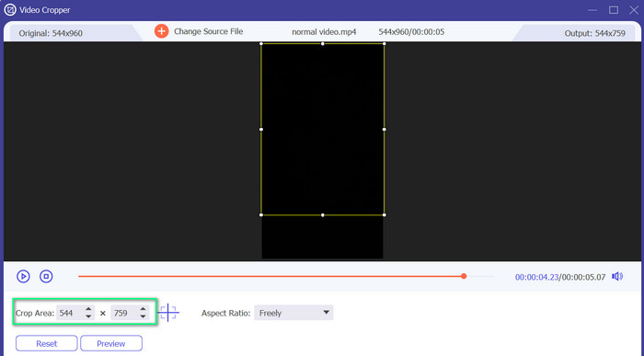This screenshot has height=356, width=644.
Task: Click the stop playback icon
Action: tap(46, 276)
